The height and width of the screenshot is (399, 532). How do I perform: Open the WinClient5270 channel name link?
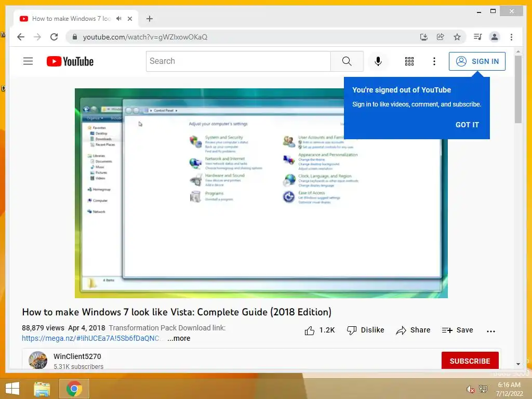pyautogui.click(x=77, y=356)
